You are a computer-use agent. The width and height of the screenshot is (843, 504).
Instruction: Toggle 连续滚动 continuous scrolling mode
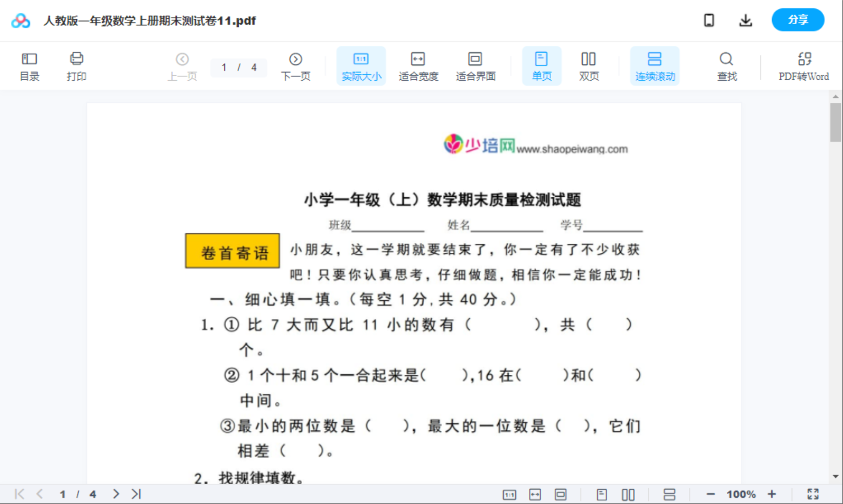pyautogui.click(x=654, y=65)
